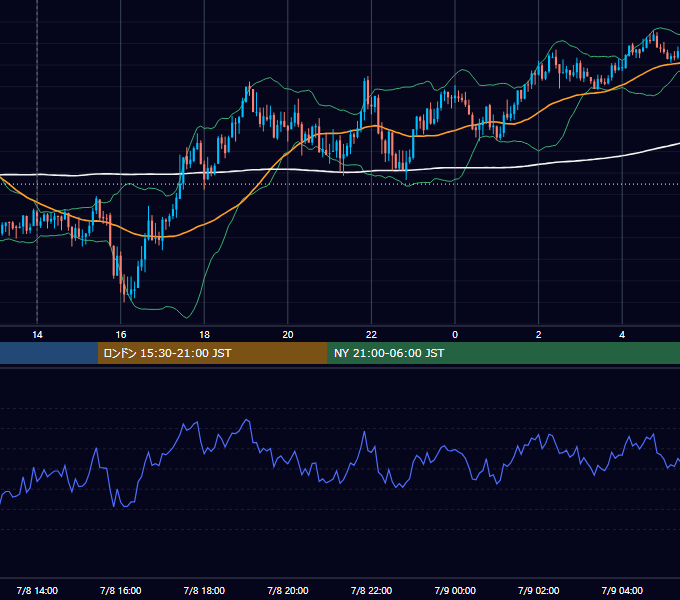Click the 7/9 00:00 date label
This screenshot has width=680, height=600.
point(455,591)
